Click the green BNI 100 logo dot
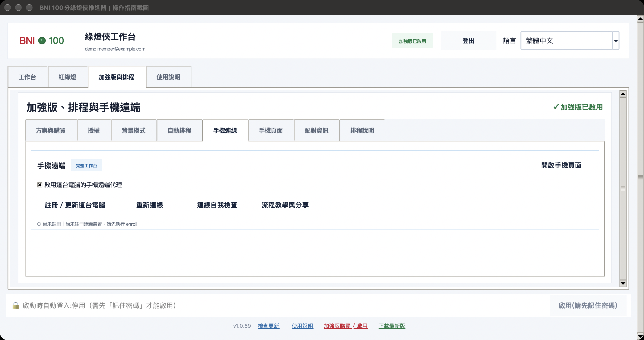 42,41
